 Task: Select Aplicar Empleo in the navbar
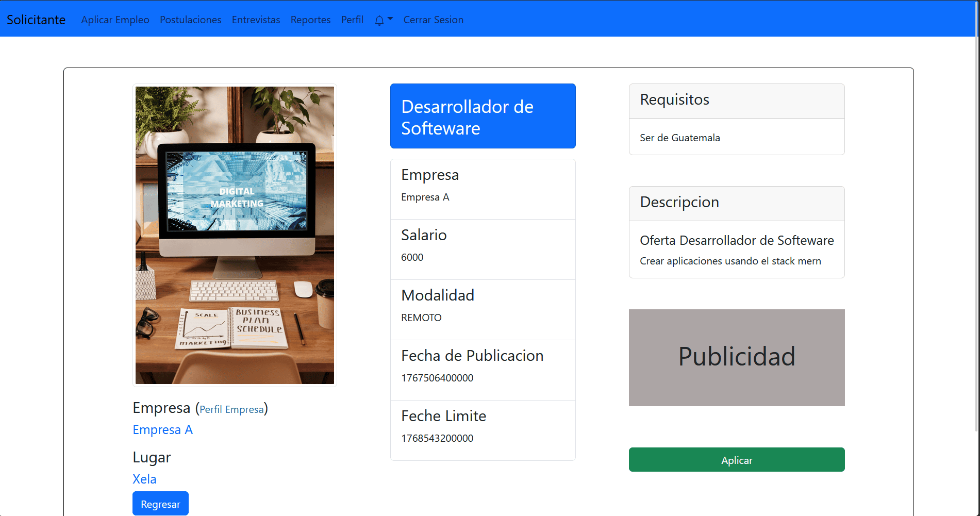click(x=115, y=20)
